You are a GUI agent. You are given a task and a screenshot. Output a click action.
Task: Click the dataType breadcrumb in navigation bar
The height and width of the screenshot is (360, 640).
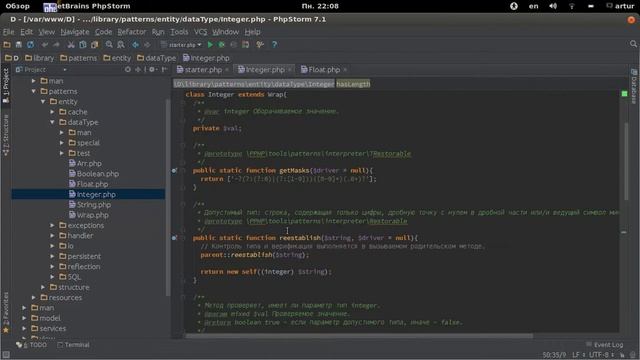[x=157, y=58]
